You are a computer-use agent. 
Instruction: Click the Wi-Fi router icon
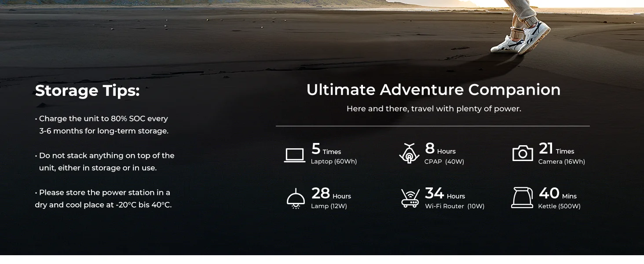410,198
